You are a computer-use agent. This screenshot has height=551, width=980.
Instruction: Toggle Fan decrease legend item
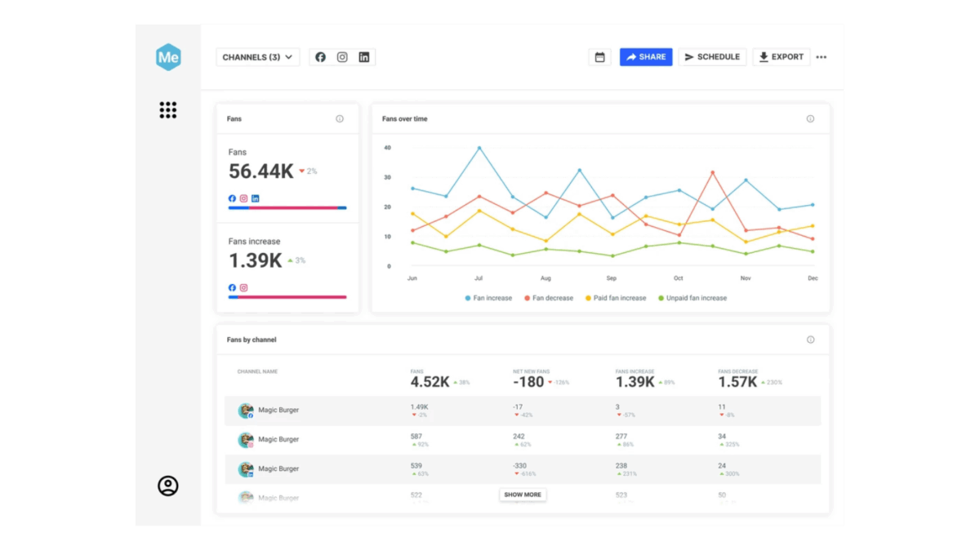coord(549,298)
